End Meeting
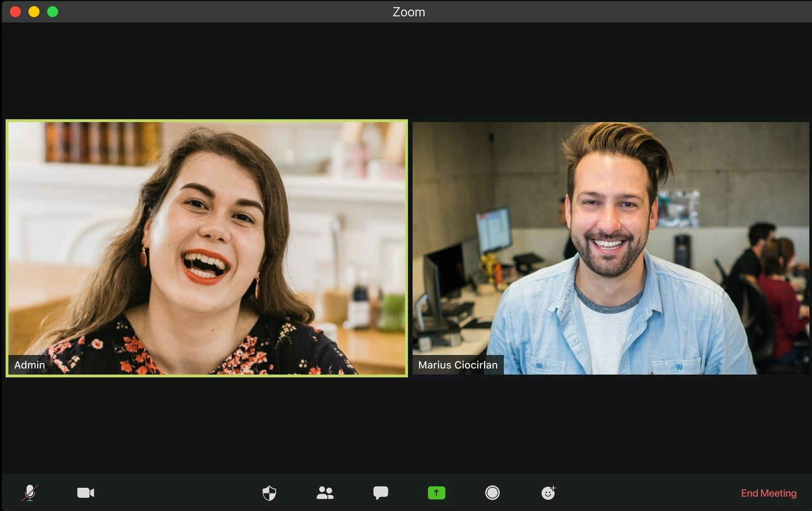 click(x=768, y=493)
